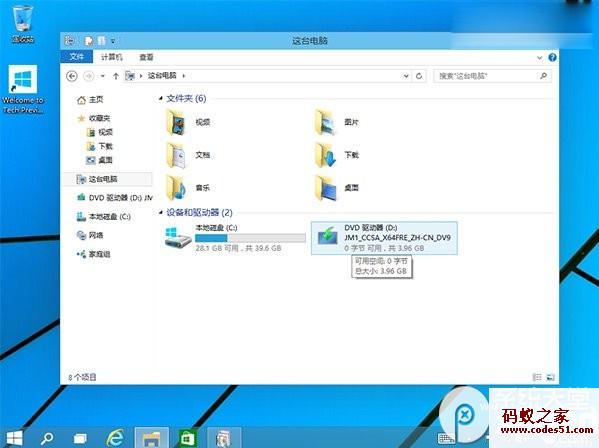Select 本地磁盘 (C:) in navigation pane

(104, 217)
